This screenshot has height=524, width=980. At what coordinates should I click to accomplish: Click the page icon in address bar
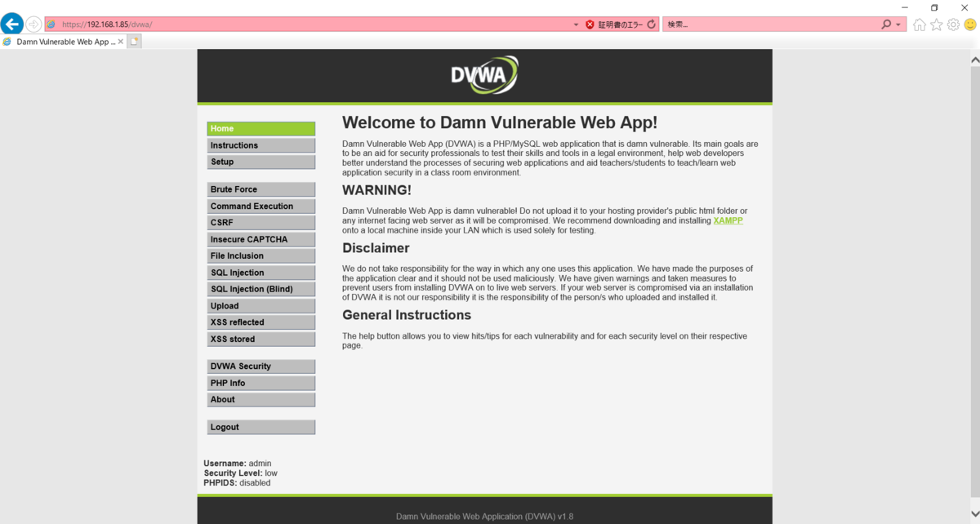[51, 24]
